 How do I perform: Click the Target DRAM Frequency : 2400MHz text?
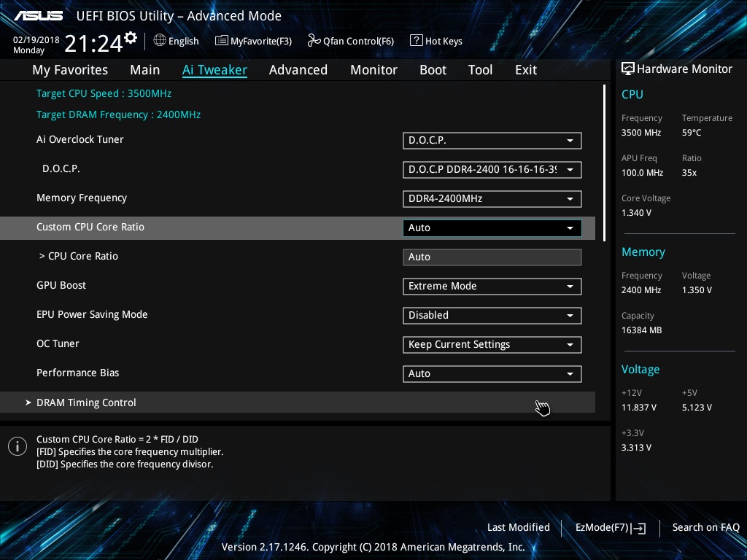pos(119,114)
